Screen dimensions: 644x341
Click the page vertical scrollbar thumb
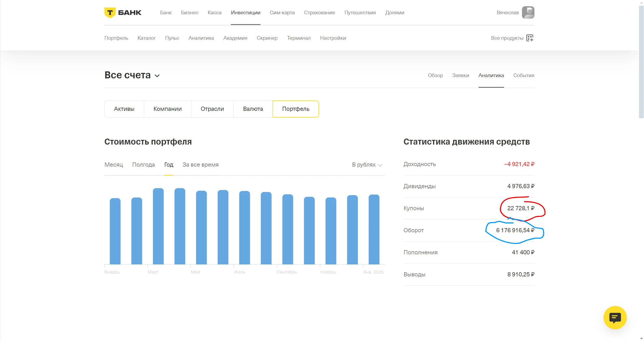pos(641,62)
